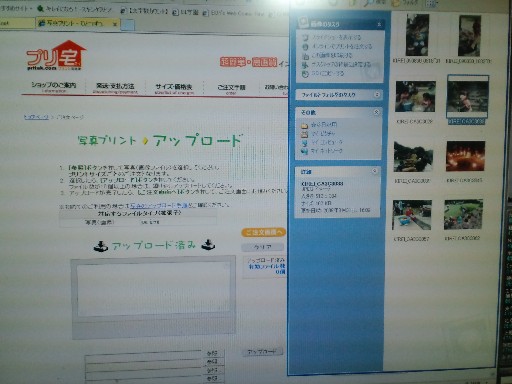Click green favicon of キレイになろう bookmark

(40, 9)
